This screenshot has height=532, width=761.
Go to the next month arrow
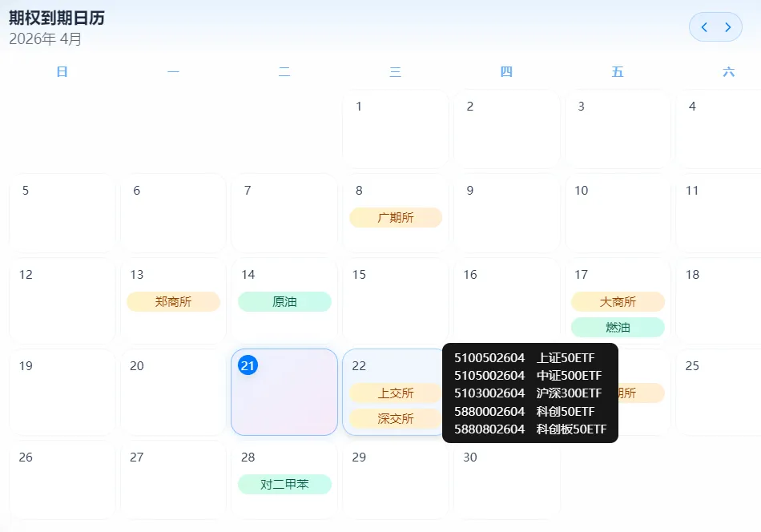[x=727, y=27]
